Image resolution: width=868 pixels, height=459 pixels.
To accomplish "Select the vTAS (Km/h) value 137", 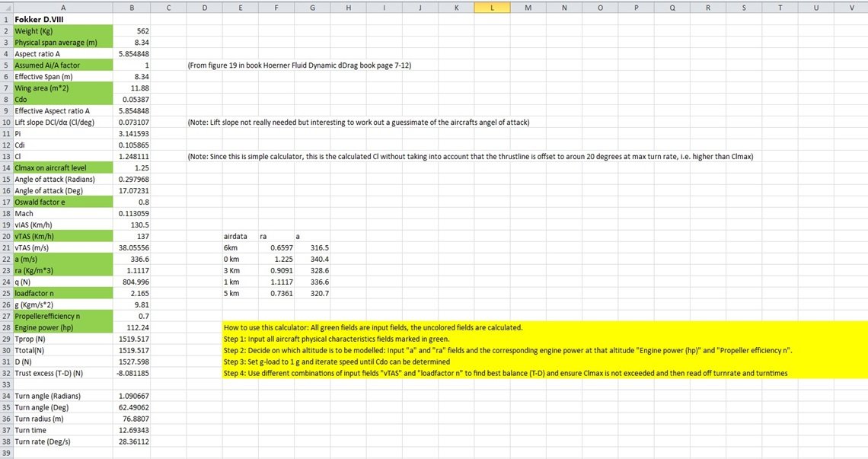I will (x=132, y=237).
